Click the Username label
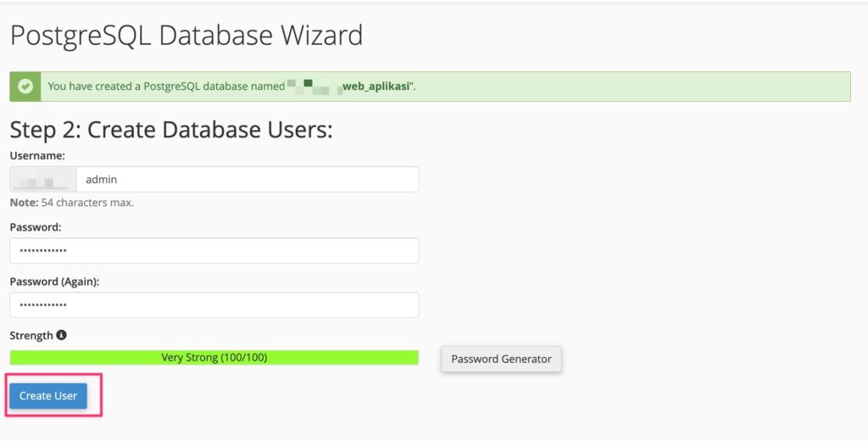This screenshot has width=868, height=441. pyautogui.click(x=37, y=156)
